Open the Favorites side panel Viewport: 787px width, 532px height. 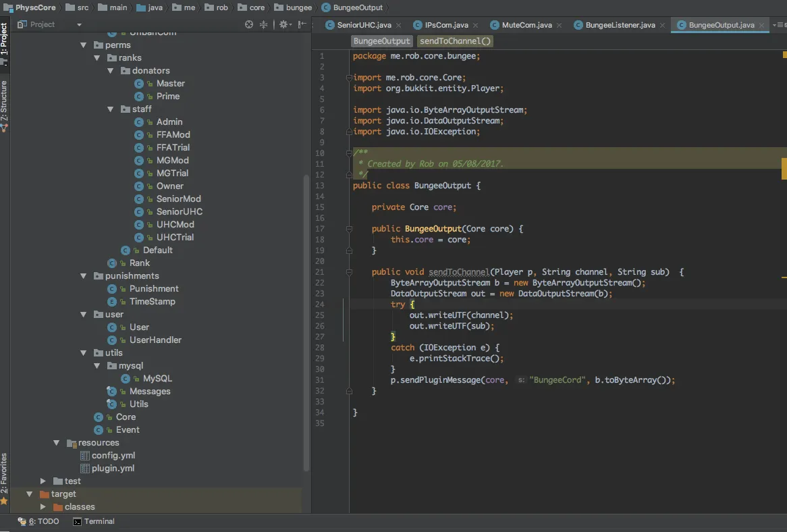pos(4,474)
